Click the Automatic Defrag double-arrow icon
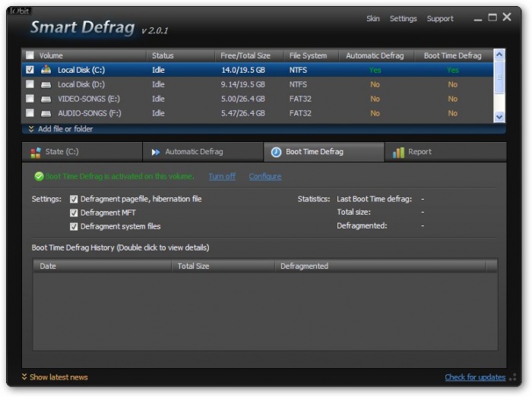Viewport: 532px width, 397px height. [156, 152]
